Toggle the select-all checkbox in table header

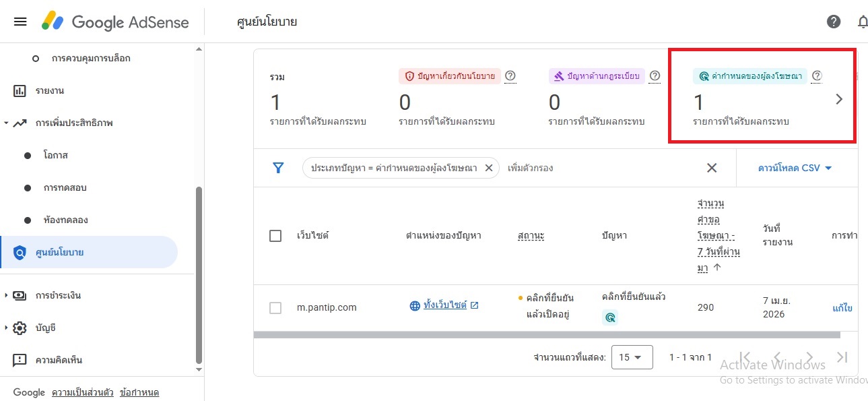(275, 236)
